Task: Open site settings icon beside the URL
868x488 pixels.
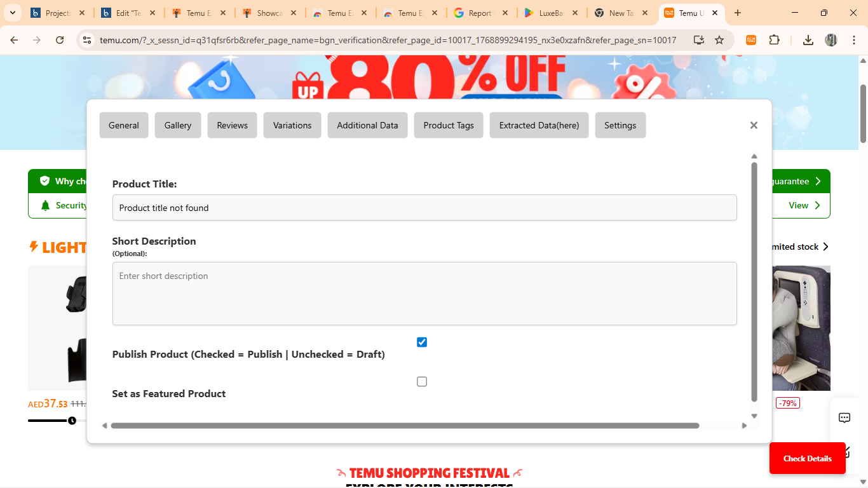Action: point(86,39)
